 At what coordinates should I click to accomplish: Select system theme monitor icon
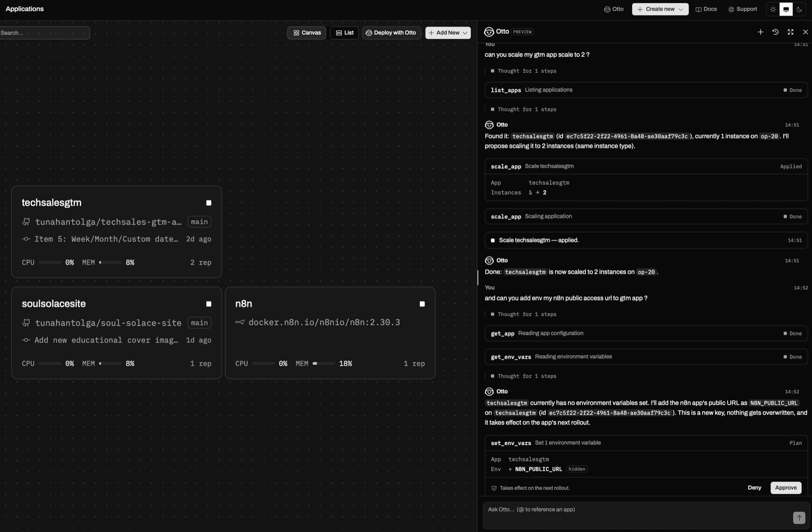[786, 9]
